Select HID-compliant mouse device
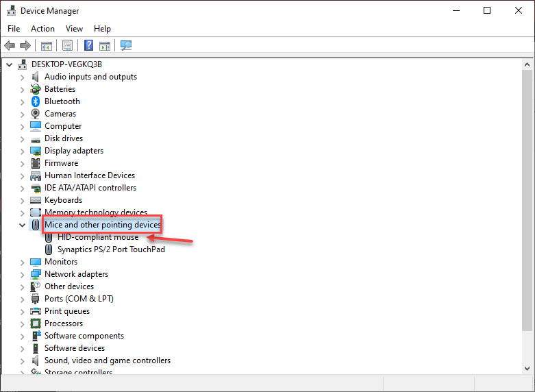Screen dimensions: 535x392 97,237
